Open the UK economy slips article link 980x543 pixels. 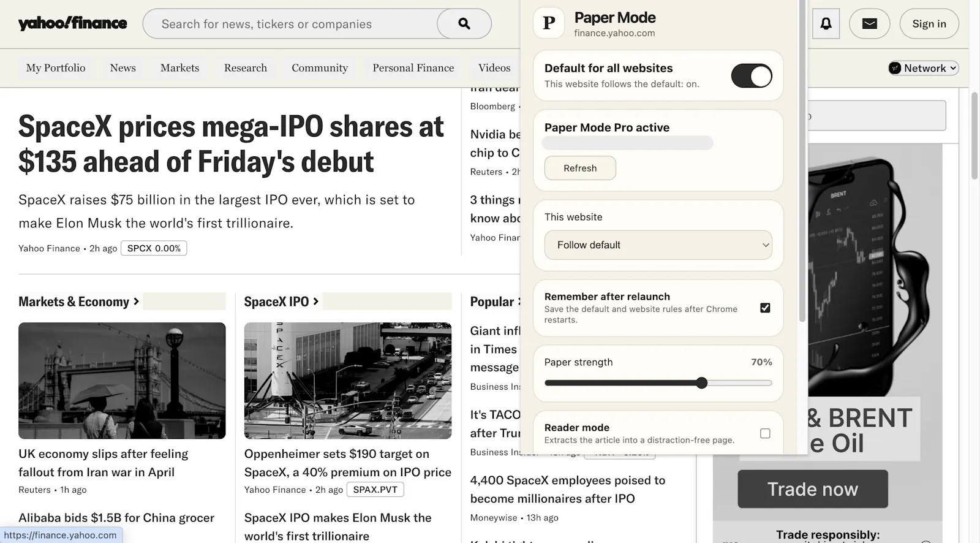point(104,463)
